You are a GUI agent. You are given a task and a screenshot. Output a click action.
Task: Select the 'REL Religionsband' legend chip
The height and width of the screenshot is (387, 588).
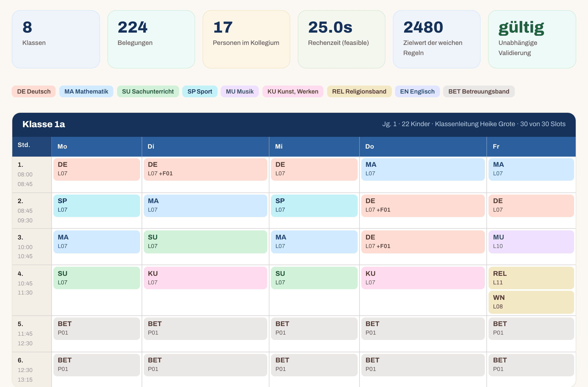[x=359, y=91]
